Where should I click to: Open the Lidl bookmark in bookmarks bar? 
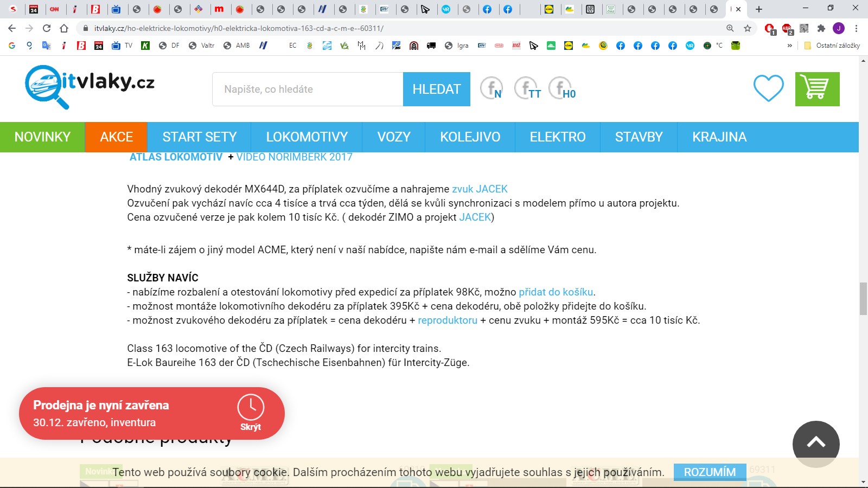click(x=569, y=46)
